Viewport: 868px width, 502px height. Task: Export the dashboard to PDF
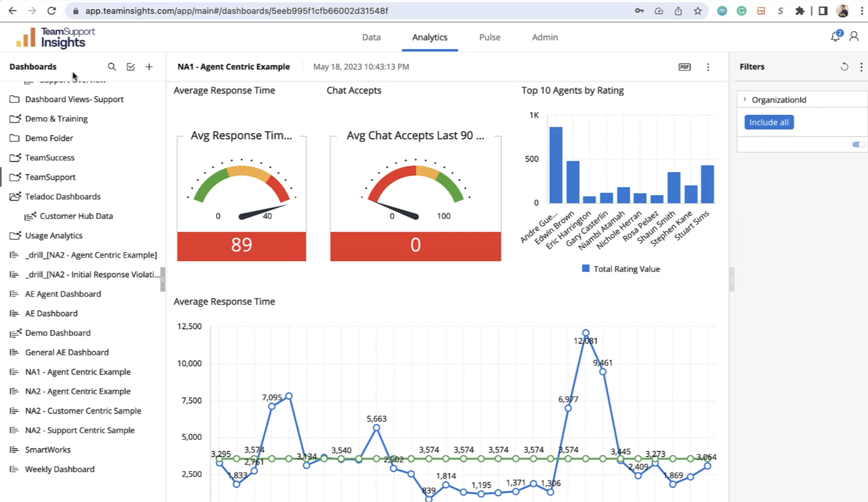pyautogui.click(x=684, y=67)
